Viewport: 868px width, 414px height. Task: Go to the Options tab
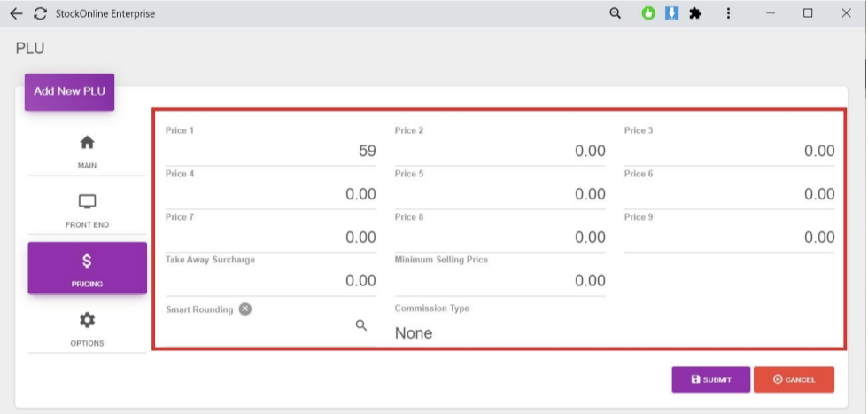pyautogui.click(x=87, y=328)
